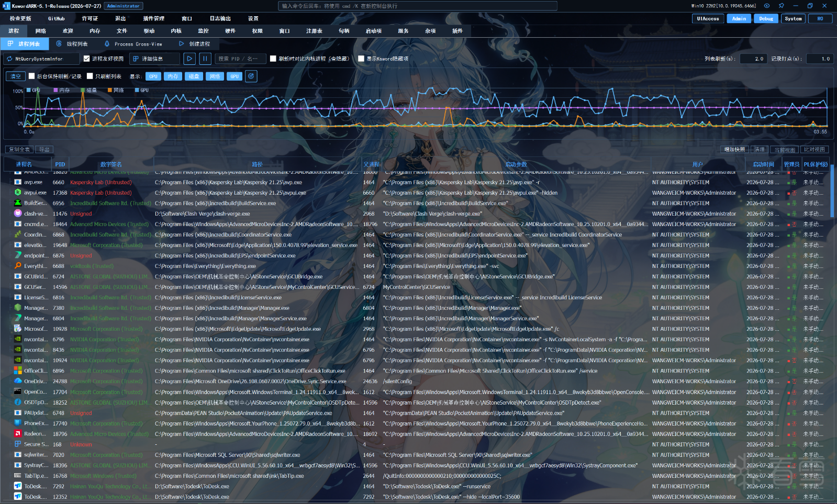
Task: Toggle the CPU display button
Action: click(x=153, y=76)
